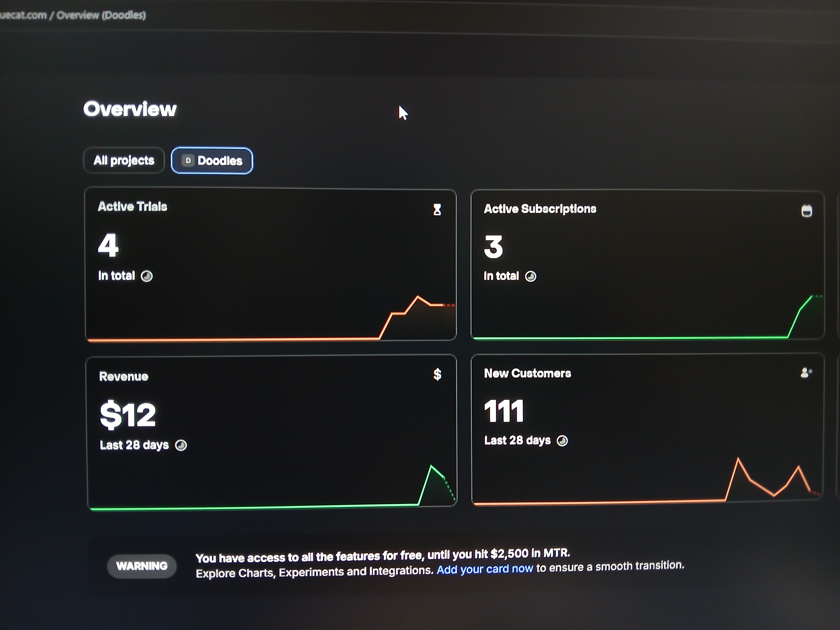This screenshot has height=630, width=840.
Task: Click info icon next to Revenue Last 28 days
Action: pos(181,445)
